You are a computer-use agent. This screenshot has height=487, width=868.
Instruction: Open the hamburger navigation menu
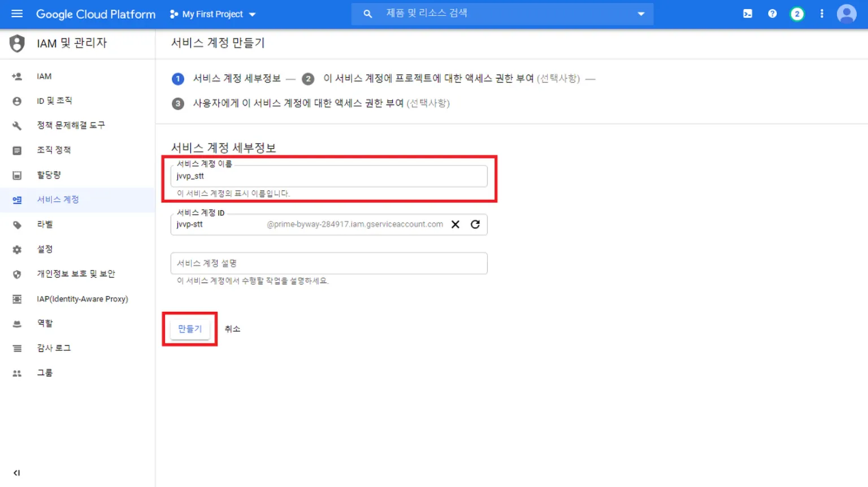pos(17,14)
